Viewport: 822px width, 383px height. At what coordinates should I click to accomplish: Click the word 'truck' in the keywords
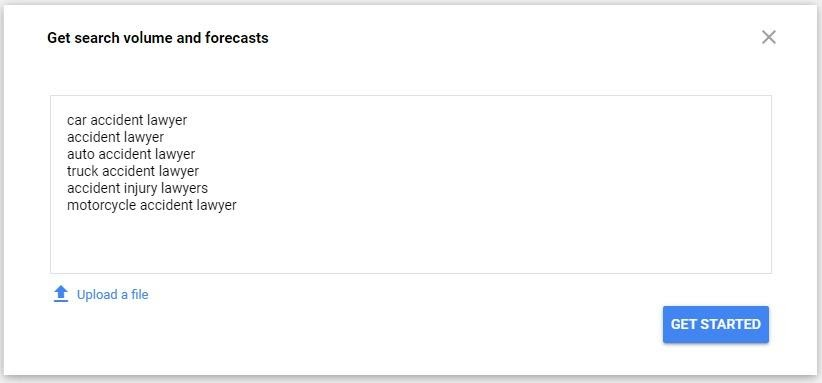coord(82,171)
